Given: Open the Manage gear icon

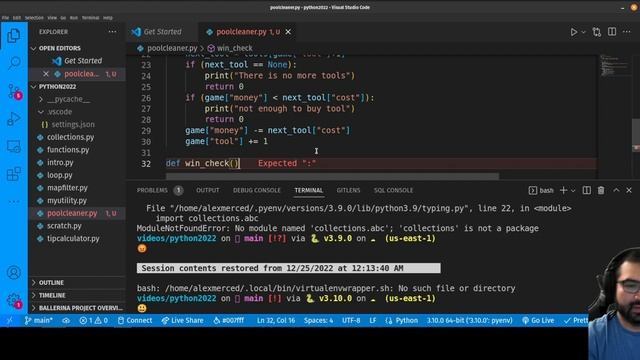Looking at the screenshot, I should click(x=14, y=301).
